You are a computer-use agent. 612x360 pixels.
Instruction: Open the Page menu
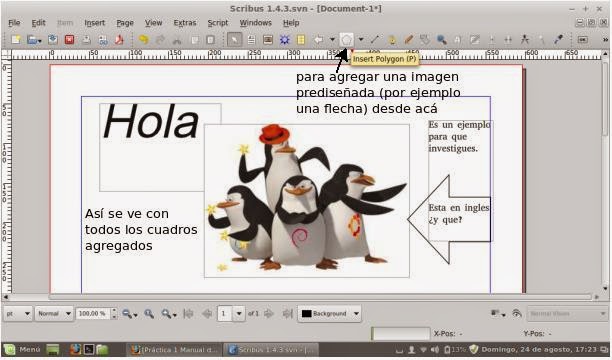(125, 23)
